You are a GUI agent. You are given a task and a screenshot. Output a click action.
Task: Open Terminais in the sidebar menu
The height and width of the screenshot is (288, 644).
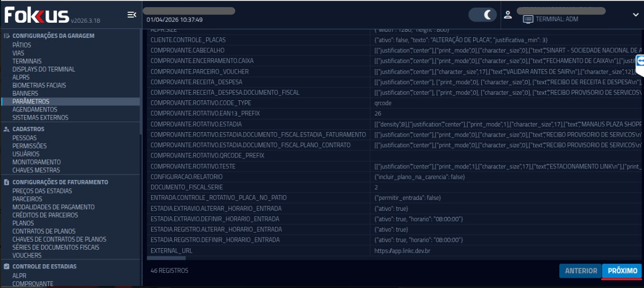point(27,61)
